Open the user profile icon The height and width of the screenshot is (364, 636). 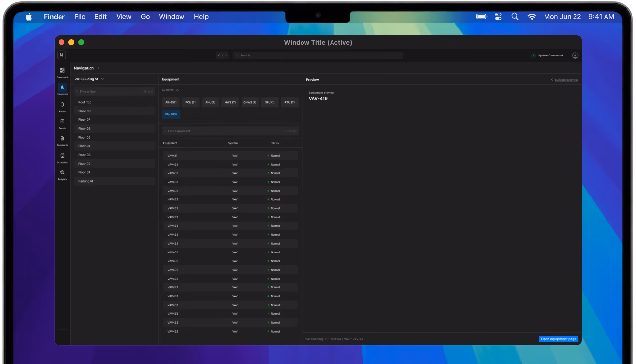(x=575, y=56)
